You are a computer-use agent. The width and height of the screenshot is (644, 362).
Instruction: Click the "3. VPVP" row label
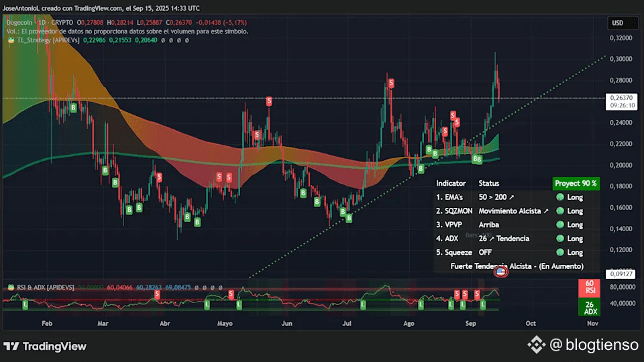[x=449, y=225]
